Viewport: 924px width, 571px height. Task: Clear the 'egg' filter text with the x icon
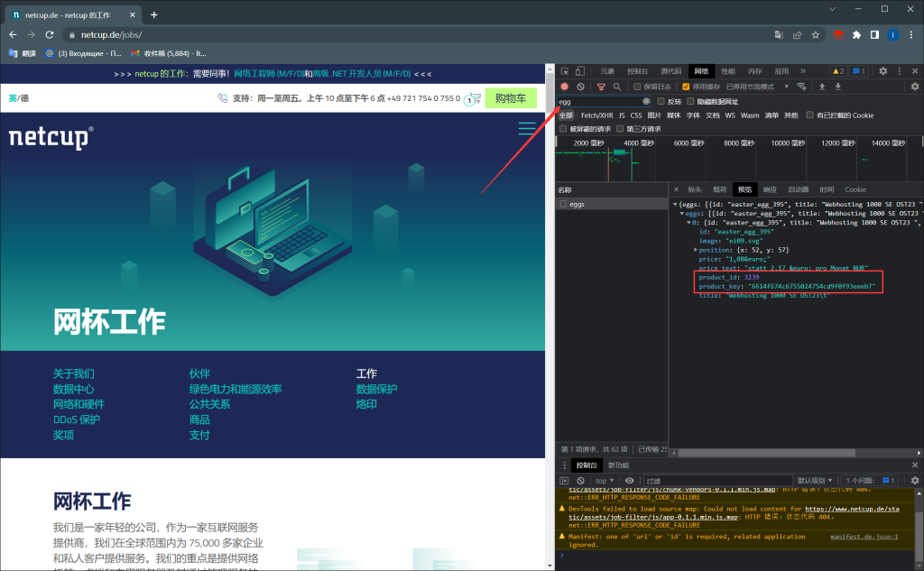click(646, 101)
